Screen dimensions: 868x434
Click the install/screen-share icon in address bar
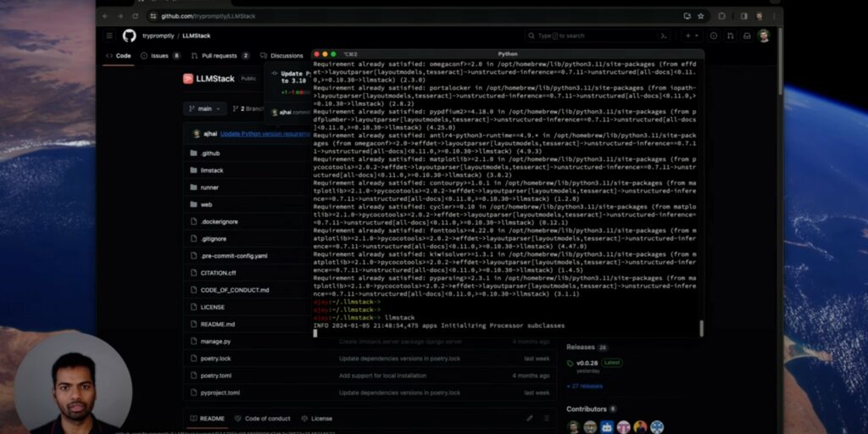coord(687,16)
